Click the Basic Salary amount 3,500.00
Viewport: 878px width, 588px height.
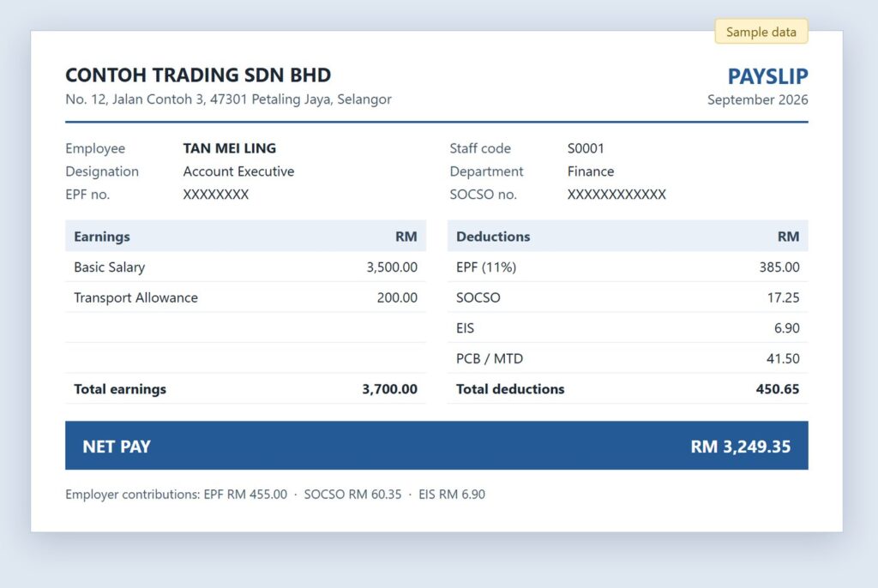pos(392,267)
